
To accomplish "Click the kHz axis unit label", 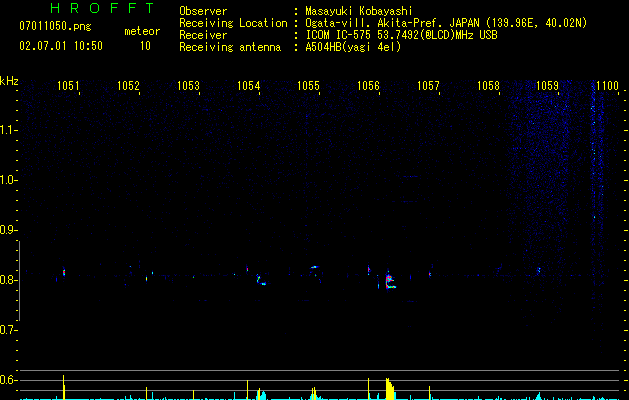I will pyautogui.click(x=9, y=81).
